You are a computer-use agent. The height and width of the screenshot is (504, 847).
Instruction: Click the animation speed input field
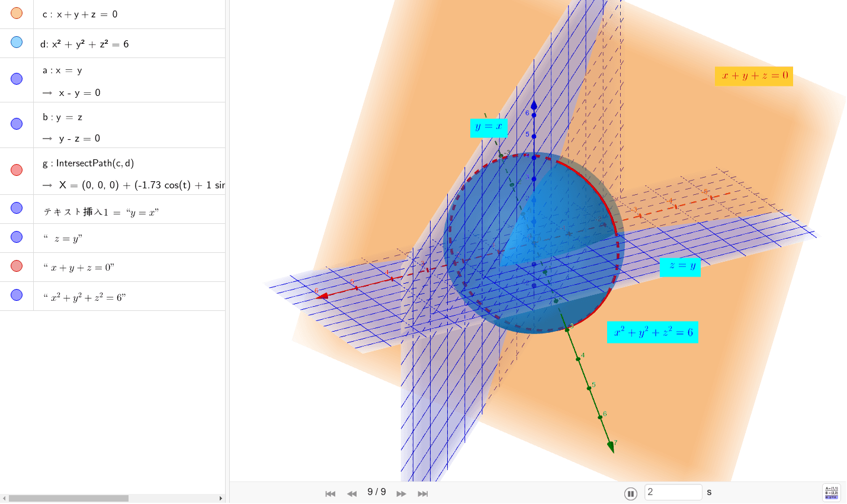tap(673, 492)
